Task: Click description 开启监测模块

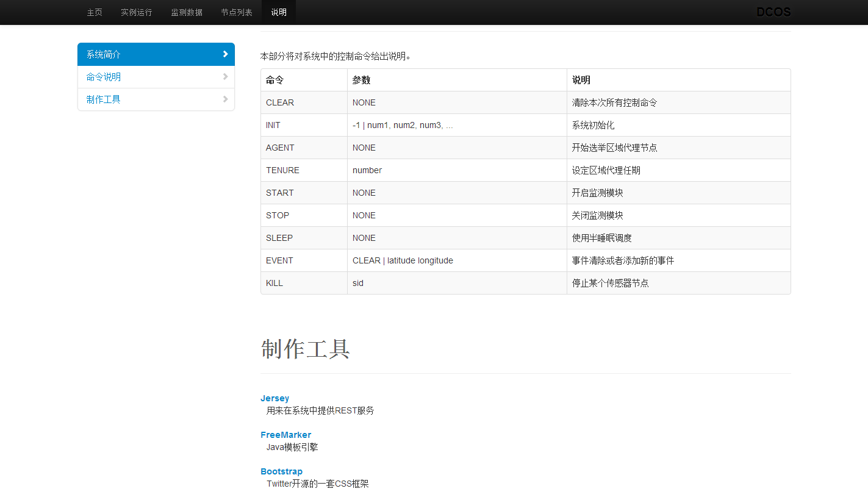Action: pyautogui.click(x=679, y=193)
